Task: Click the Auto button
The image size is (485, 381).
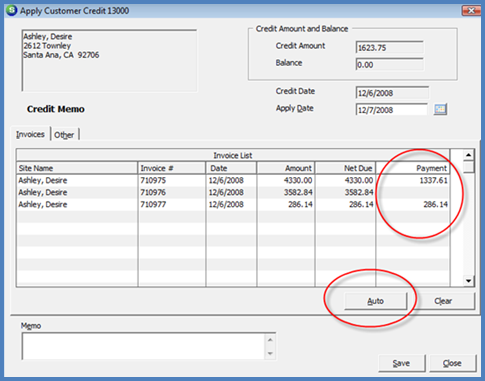Action: [x=376, y=301]
